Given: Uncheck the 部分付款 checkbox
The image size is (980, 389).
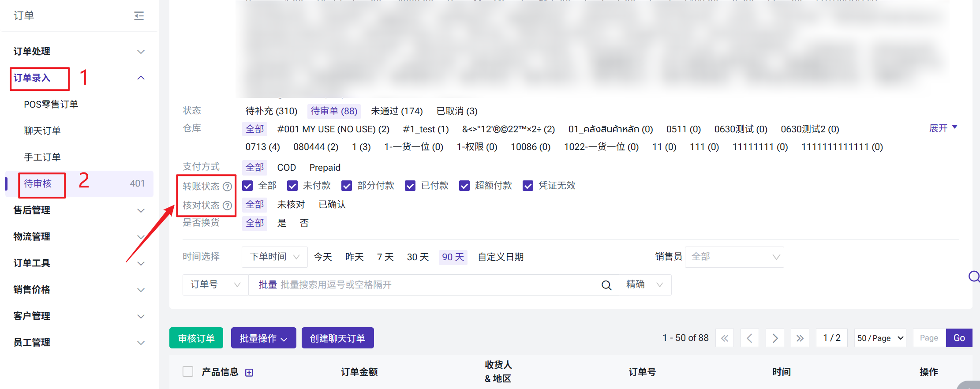Looking at the screenshot, I should [347, 186].
